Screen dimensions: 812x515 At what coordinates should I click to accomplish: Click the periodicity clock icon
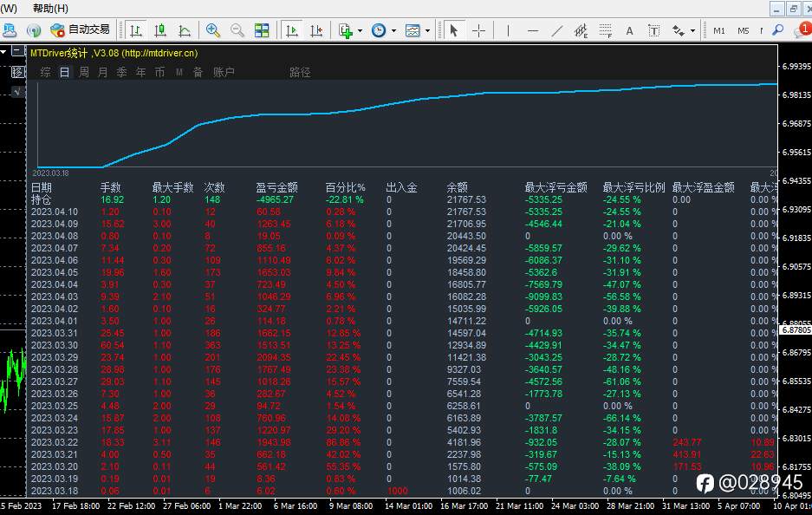coord(379,30)
